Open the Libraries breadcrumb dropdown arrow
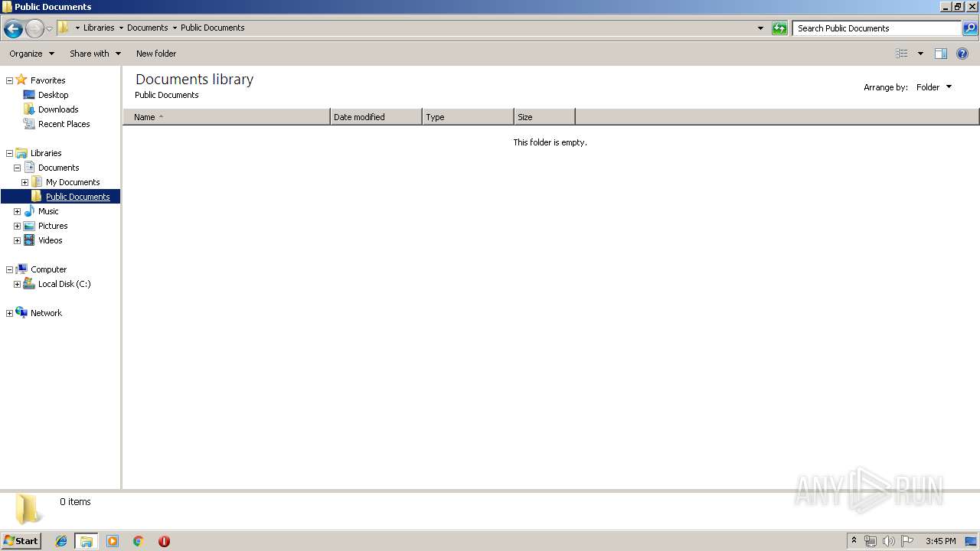Image resolution: width=980 pixels, height=551 pixels. tap(121, 28)
